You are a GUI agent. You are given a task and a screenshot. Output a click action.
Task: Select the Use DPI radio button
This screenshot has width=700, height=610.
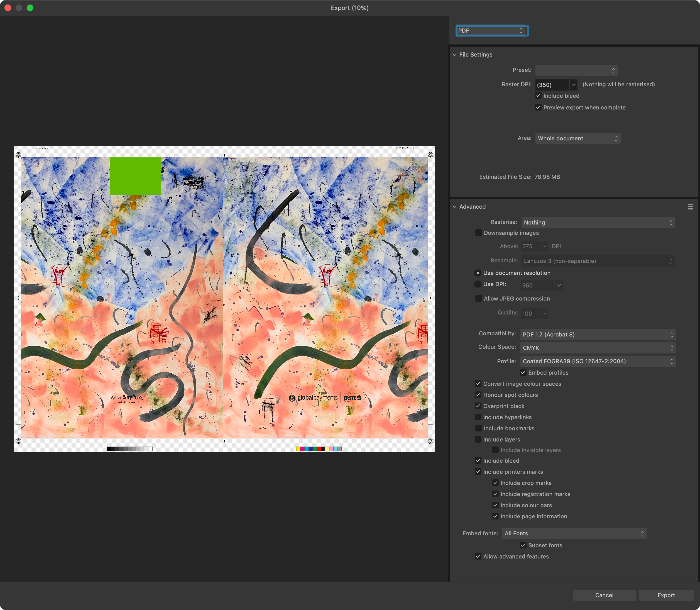pyautogui.click(x=478, y=284)
